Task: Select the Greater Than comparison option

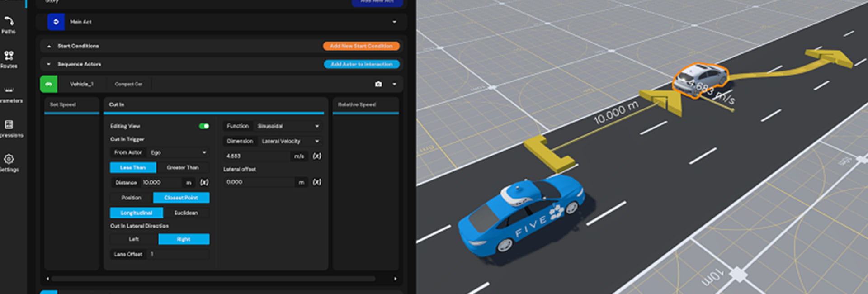Action: [183, 167]
